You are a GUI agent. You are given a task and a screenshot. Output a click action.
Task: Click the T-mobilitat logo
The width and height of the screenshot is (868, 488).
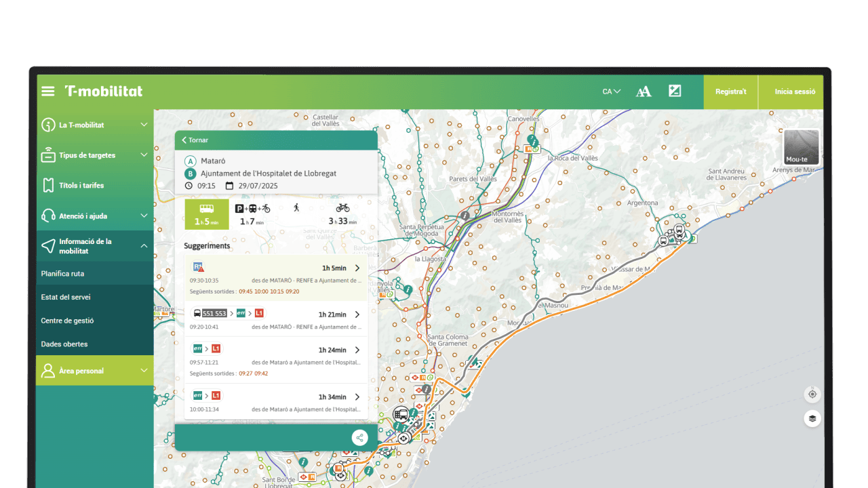coord(104,91)
